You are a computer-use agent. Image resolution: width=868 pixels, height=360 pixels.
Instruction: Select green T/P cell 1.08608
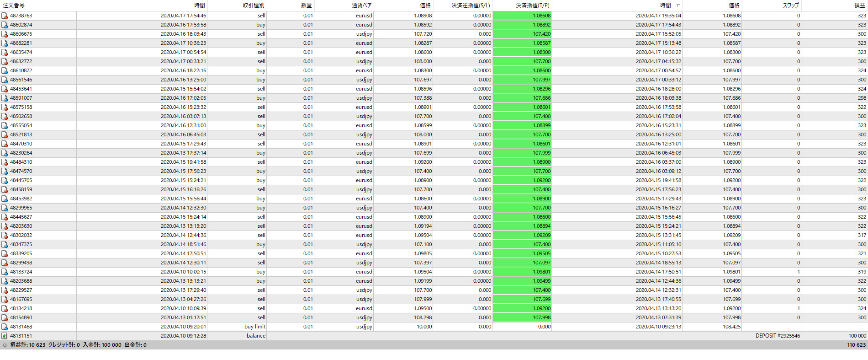522,16
